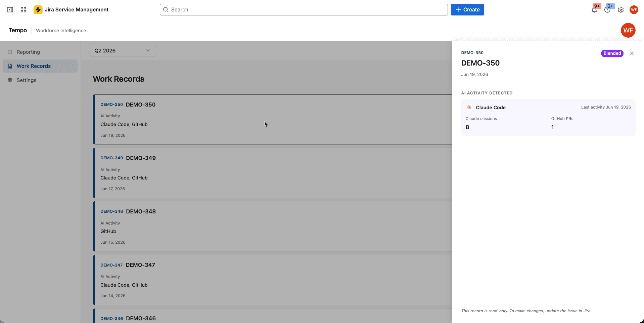Open the app switcher grid icon

pos(24,10)
